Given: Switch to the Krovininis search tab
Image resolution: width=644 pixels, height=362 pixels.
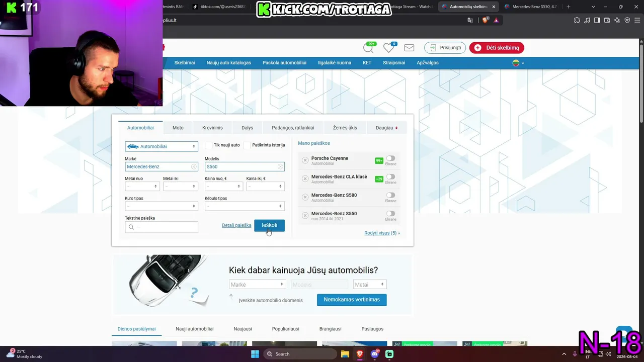Looking at the screenshot, I should tap(212, 128).
